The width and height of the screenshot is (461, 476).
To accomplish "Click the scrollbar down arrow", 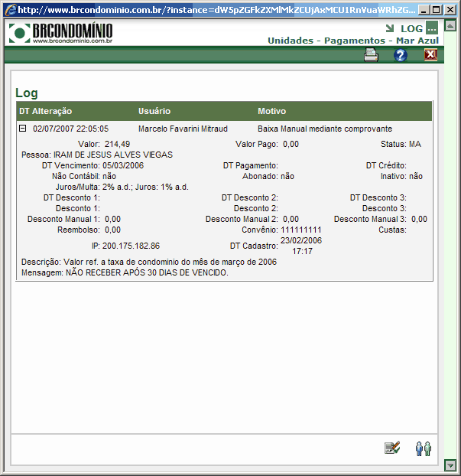I will pyautogui.click(x=450, y=465).
